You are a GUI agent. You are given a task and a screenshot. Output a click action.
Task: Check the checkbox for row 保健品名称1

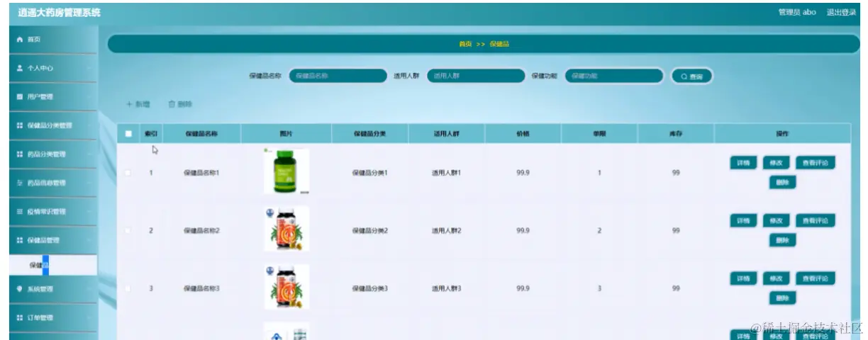point(128,172)
